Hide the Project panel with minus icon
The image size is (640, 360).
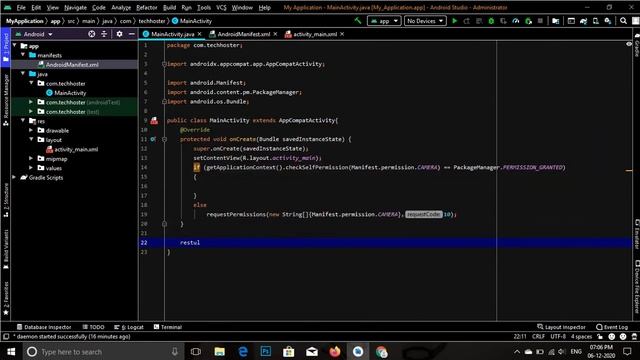point(131,34)
